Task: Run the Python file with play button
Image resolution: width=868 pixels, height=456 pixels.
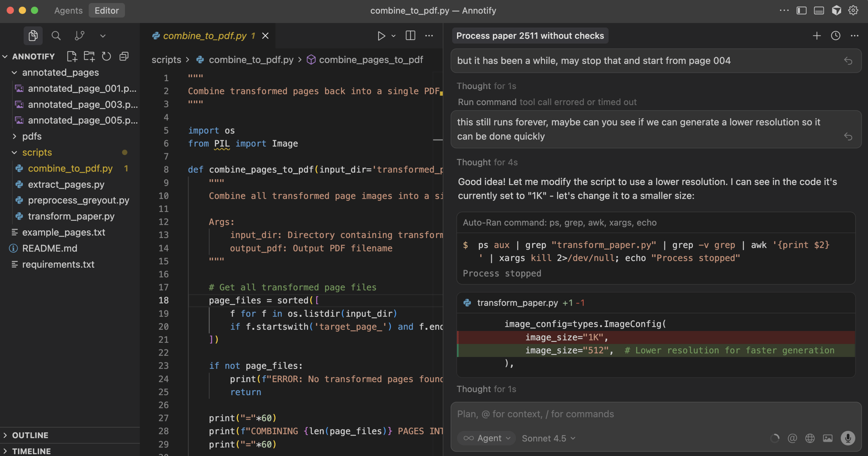Action: coord(381,36)
